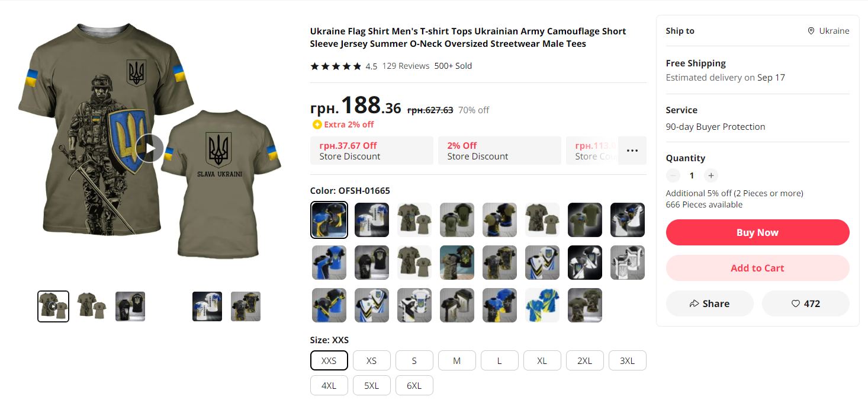The image size is (868, 409).
Task: Decrease quantity with the minus icon
Action: coord(673,175)
